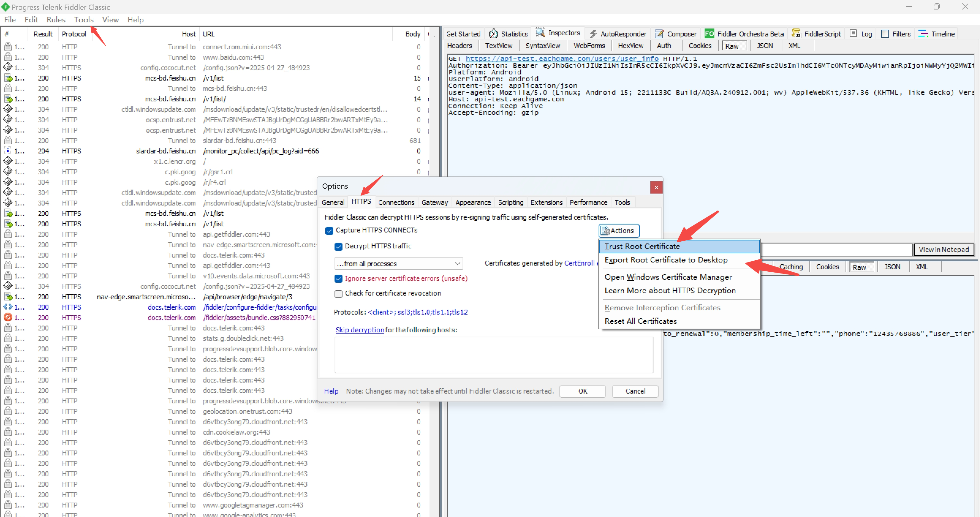The image size is (980, 517).
Task: Toggle Capture HTTPS CONNECTs checkbox
Action: coord(329,231)
